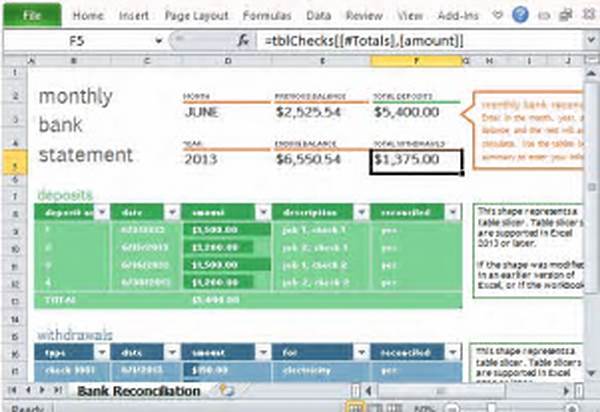Screen dimensions: 600x412
Task: Select the total deposits $5,400.00 cell
Action: [415, 112]
